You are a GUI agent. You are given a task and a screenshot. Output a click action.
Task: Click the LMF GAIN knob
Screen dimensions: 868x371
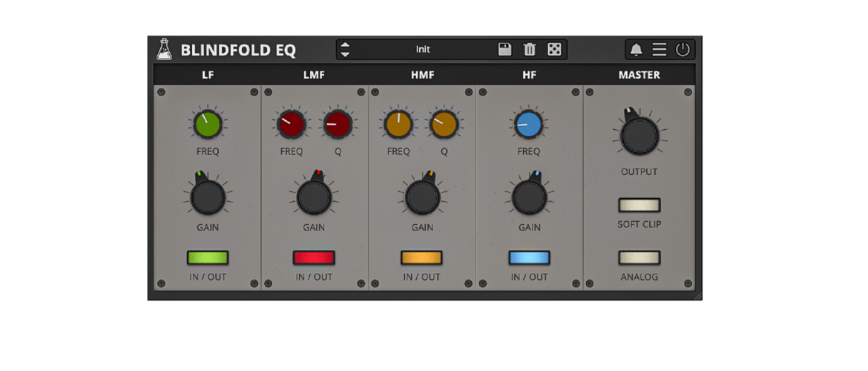314,196
